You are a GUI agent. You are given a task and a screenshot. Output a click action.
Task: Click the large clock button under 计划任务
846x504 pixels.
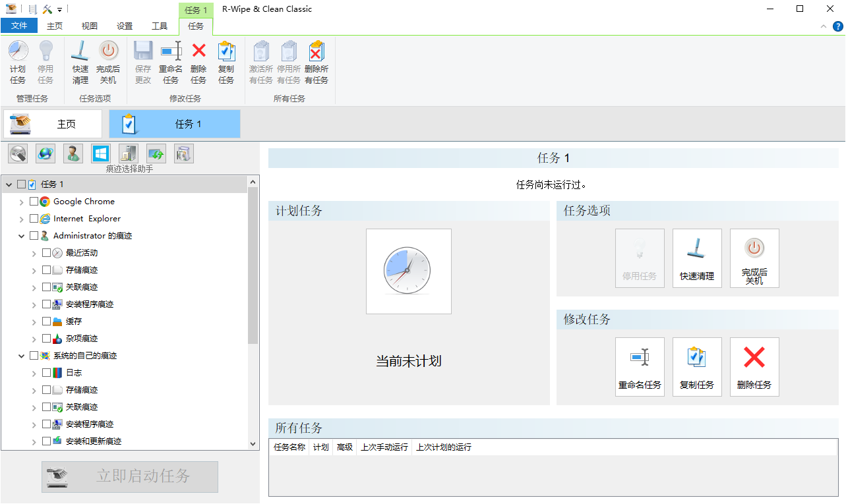(409, 271)
